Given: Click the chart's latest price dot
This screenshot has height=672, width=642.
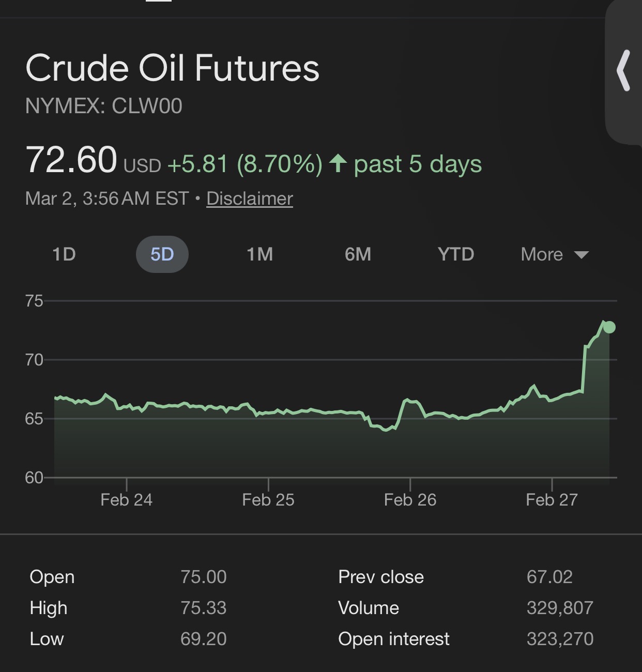Looking at the screenshot, I should [609, 327].
